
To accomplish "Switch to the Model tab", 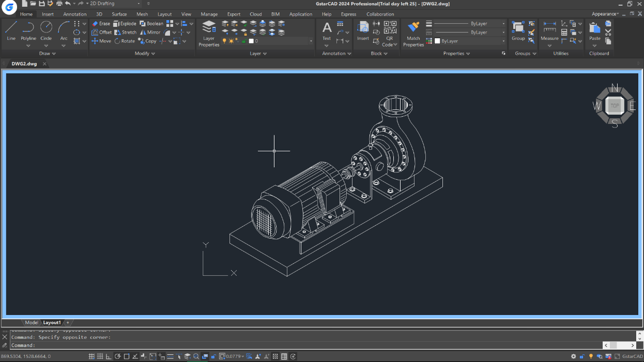I will click(x=31, y=323).
